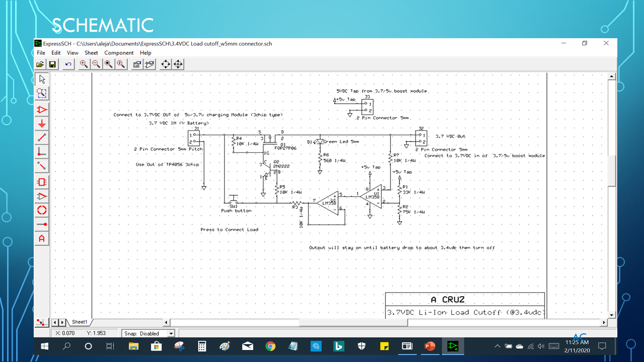Switch to the Sheet1 tab

coord(79,322)
